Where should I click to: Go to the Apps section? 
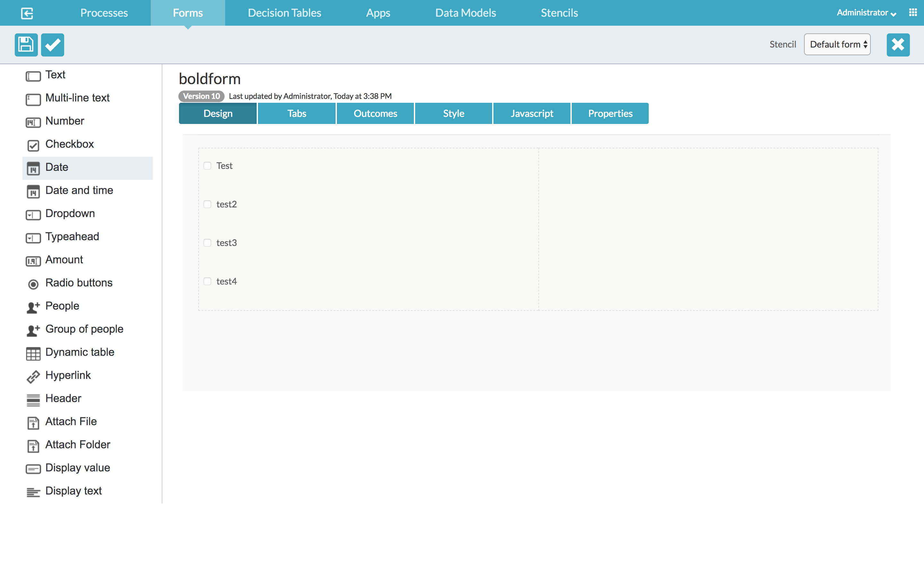click(x=378, y=13)
